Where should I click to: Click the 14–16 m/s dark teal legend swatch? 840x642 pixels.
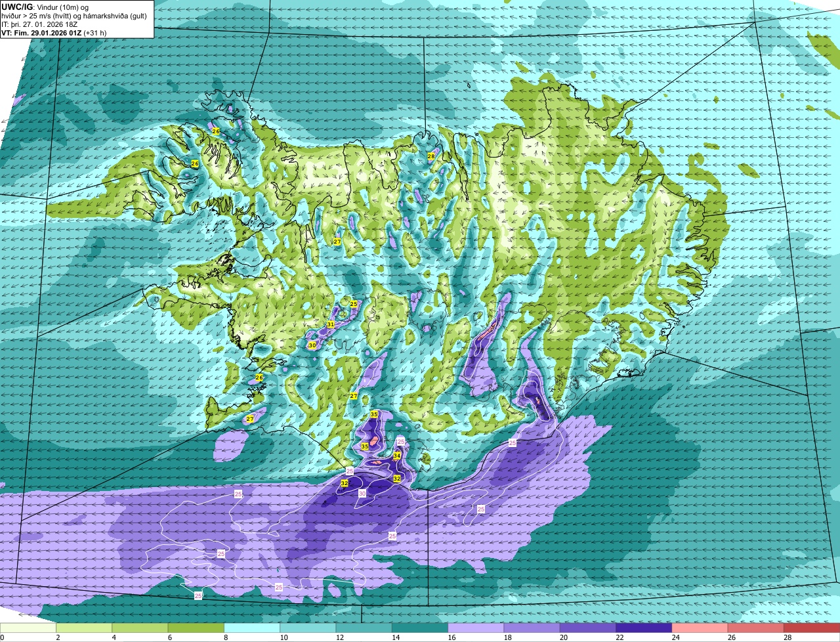point(420,628)
